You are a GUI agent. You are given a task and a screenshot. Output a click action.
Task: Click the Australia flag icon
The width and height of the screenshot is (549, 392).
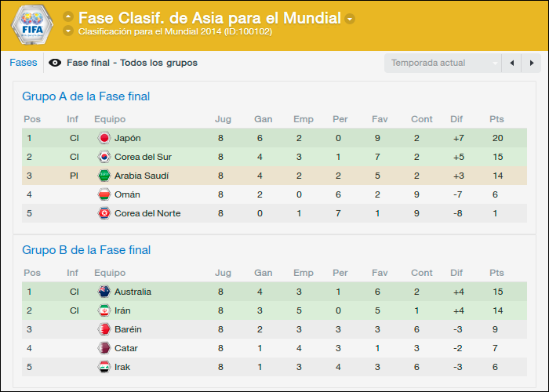(x=104, y=292)
